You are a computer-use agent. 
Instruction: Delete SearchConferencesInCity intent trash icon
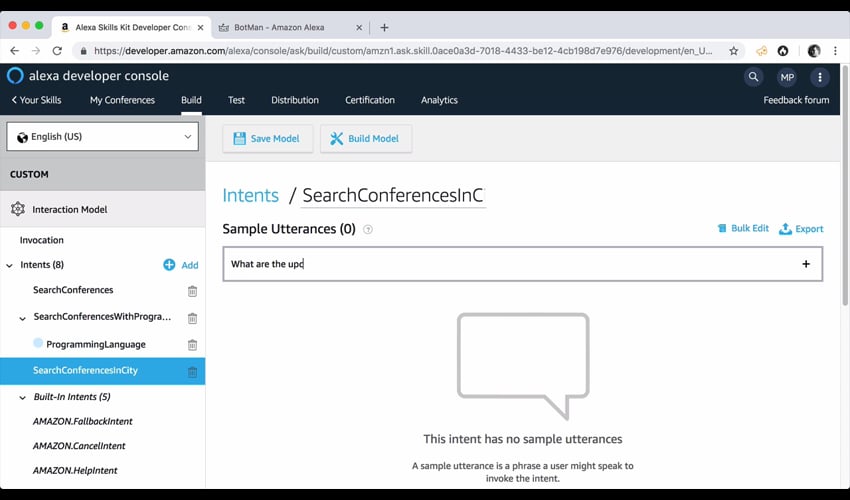coord(192,371)
